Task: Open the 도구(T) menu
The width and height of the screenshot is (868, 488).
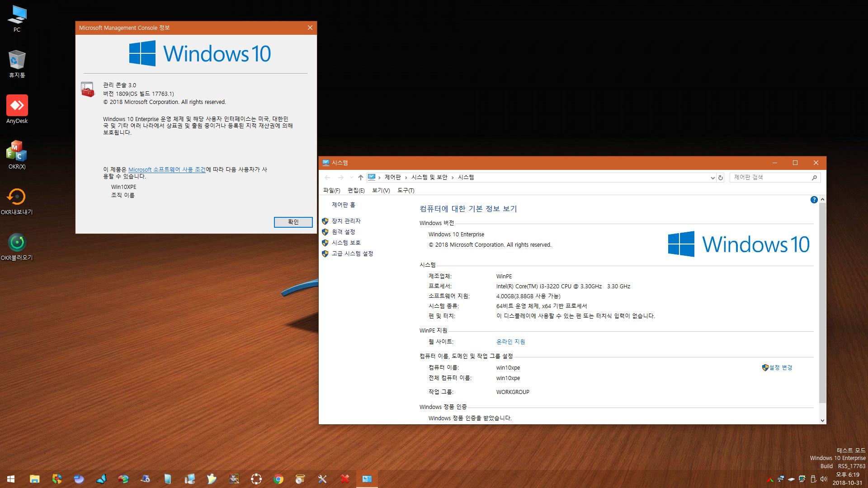Action: click(406, 190)
